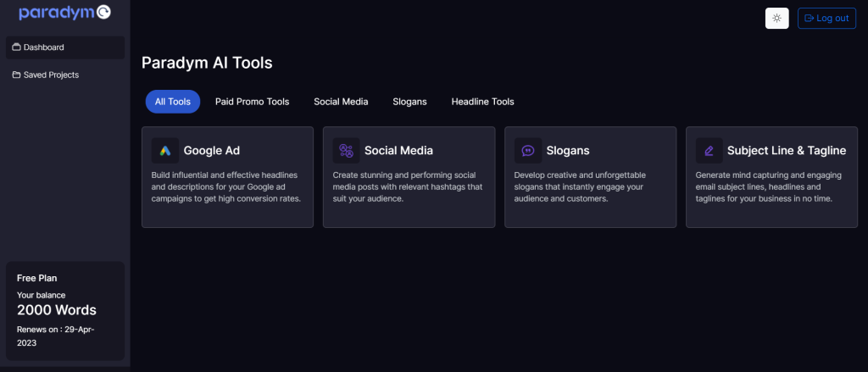The image size is (868, 372).
Task: Click the Log out arrow icon
Action: tap(809, 19)
